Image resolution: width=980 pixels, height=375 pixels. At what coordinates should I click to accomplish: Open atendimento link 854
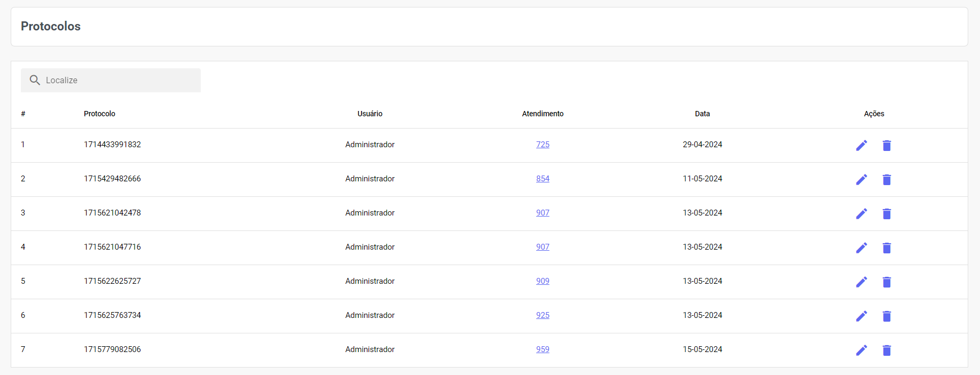[x=543, y=179]
